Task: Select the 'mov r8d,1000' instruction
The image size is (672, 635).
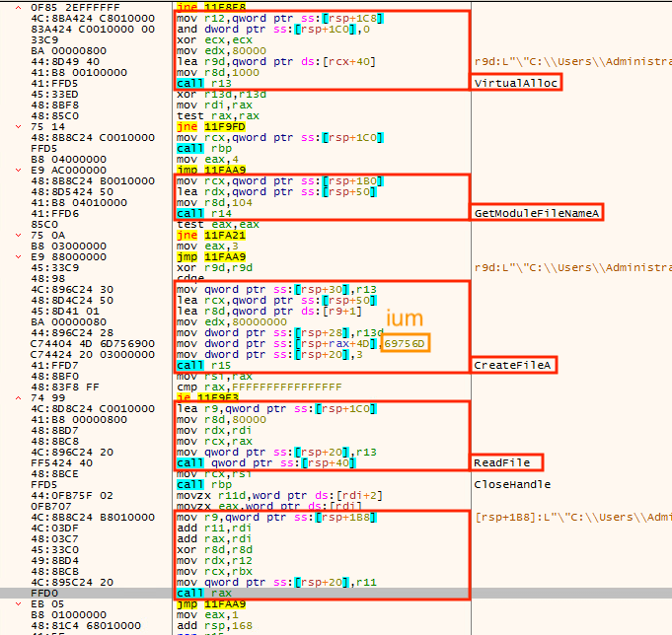Action: point(218,72)
